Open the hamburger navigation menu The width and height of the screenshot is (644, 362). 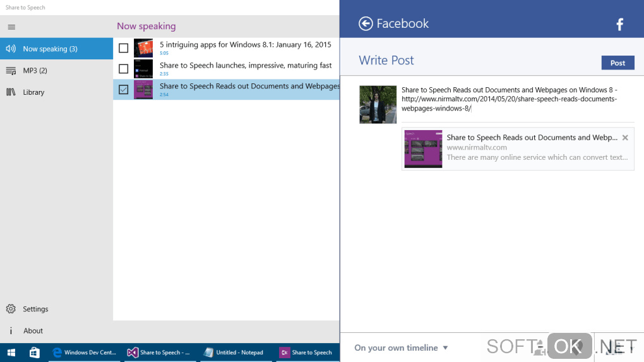click(x=11, y=27)
